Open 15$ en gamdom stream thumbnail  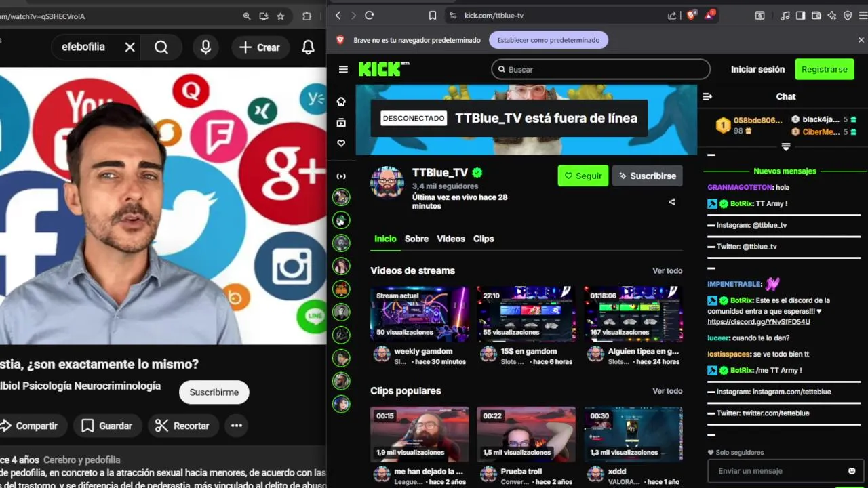click(526, 313)
